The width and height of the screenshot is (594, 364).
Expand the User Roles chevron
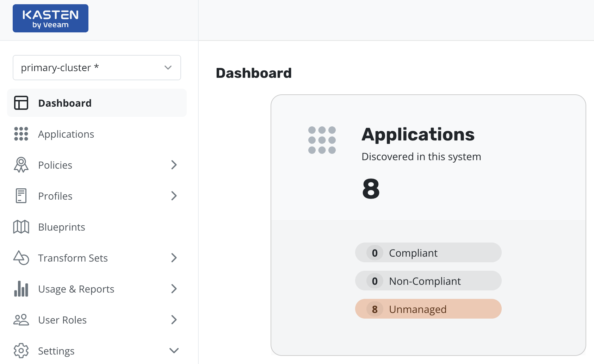[x=174, y=320]
